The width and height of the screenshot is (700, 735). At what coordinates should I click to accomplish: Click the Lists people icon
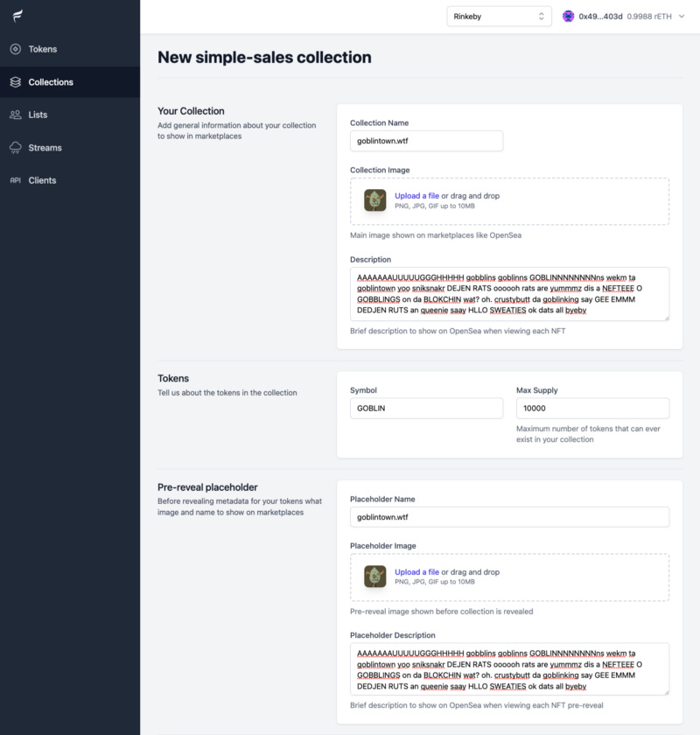pyautogui.click(x=16, y=115)
